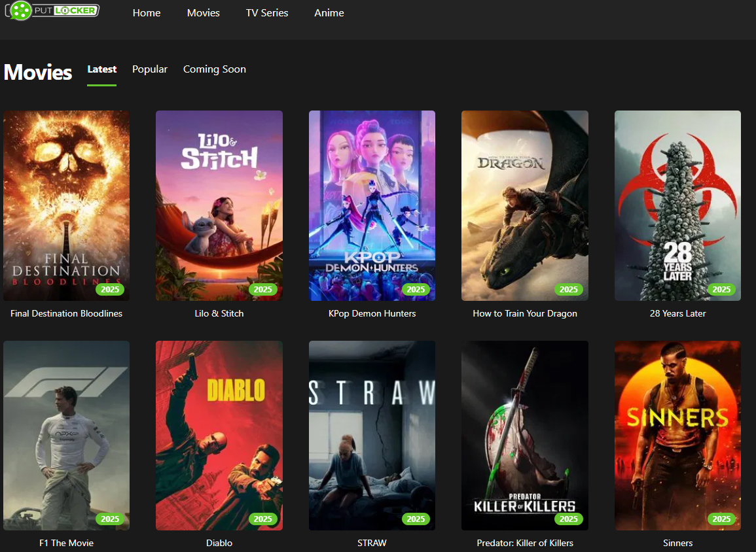
Task: Click the Diablo title link
Action: [x=219, y=543]
